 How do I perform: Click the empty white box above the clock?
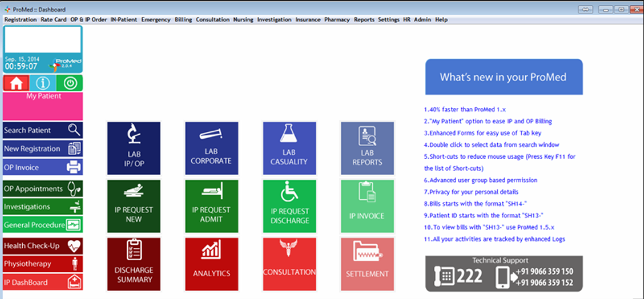pyautogui.click(x=43, y=40)
